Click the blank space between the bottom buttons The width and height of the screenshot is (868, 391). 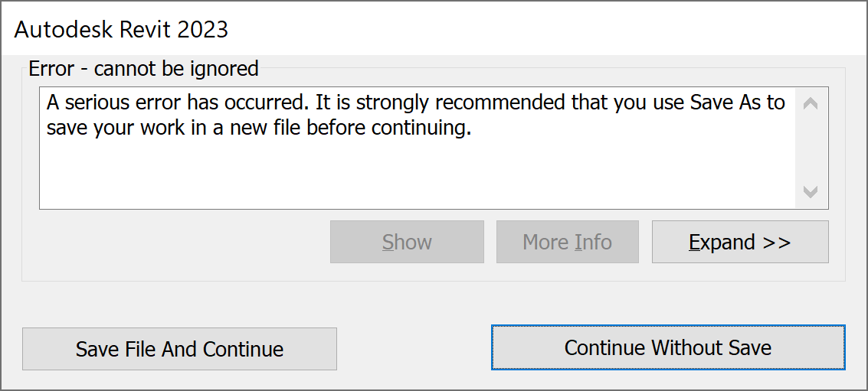click(414, 349)
